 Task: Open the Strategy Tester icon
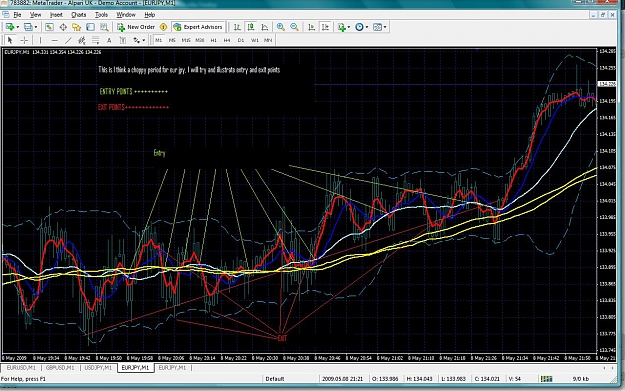(104, 27)
